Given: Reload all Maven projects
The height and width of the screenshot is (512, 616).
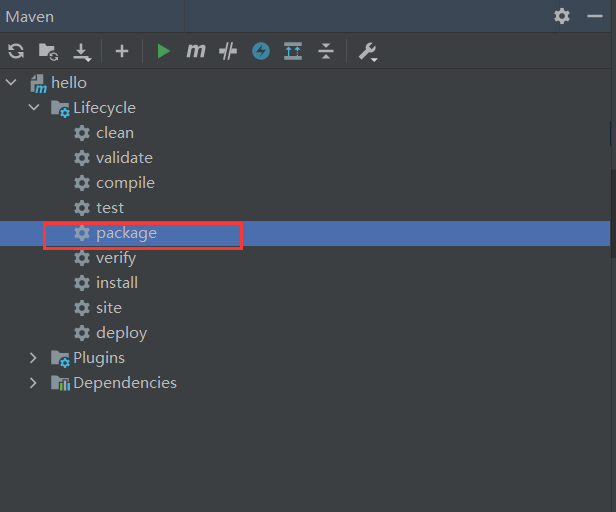Looking at the screenshot, I should tap(16, 51).
